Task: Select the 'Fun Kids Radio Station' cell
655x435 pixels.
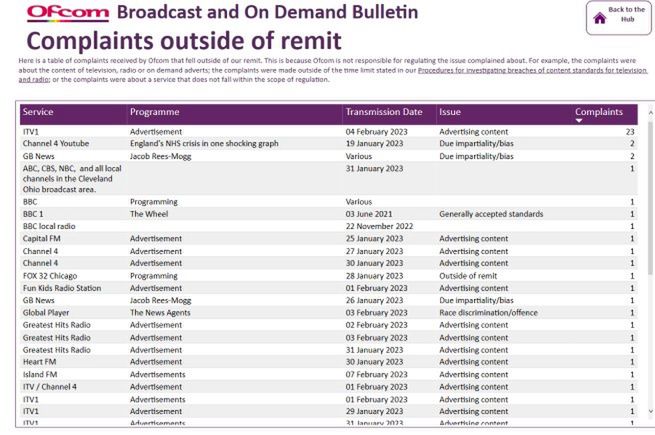Action: (x=62, y=288)
